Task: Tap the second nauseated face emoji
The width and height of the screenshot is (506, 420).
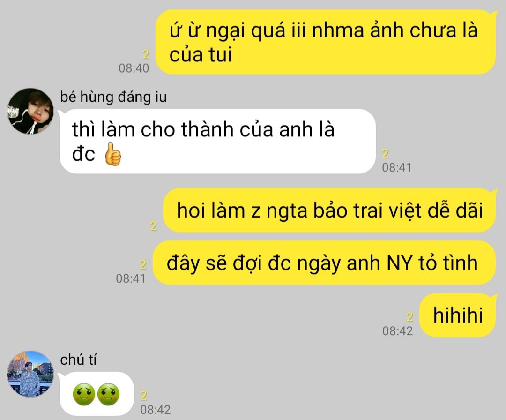Action: pos(108,394)
